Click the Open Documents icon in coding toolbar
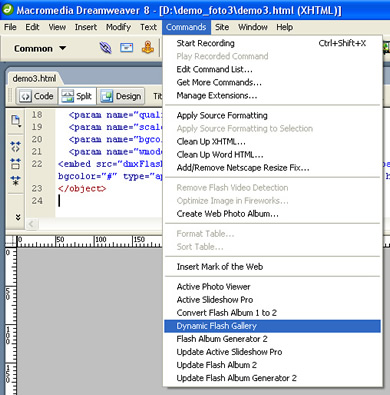390x395 pixels. pos(16,121)
